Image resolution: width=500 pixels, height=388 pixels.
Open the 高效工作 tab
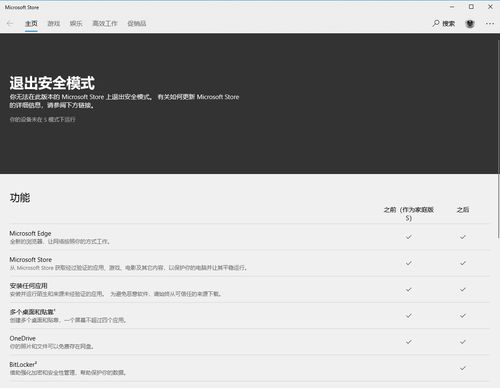(105, 23)
